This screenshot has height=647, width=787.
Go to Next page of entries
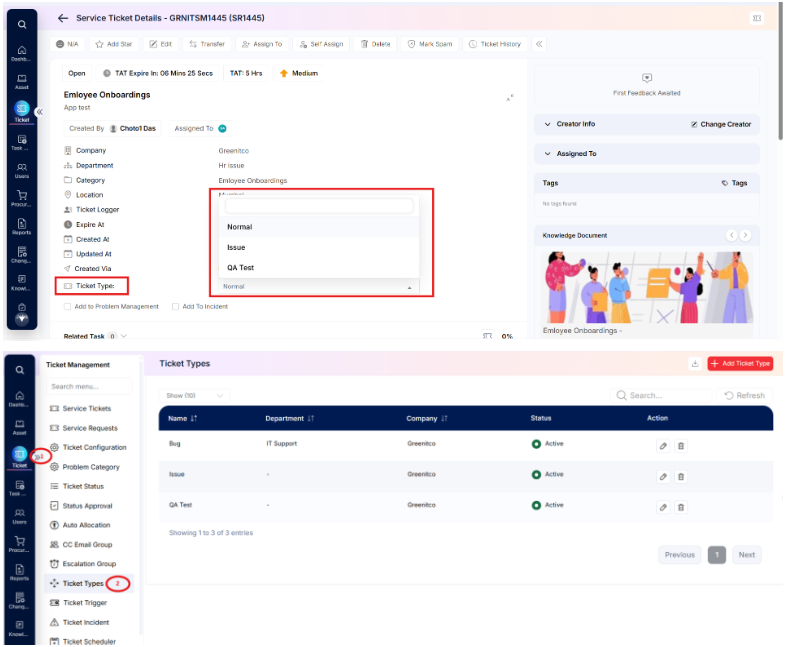pos(746,555)
